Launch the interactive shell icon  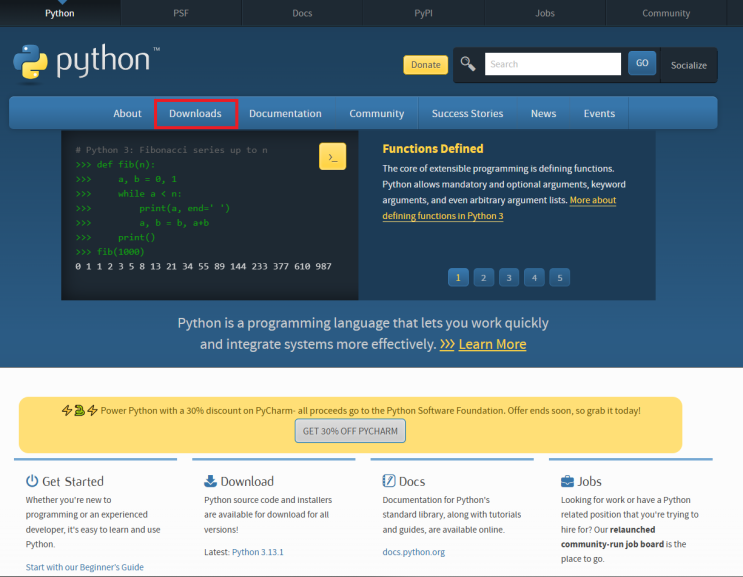click(x=332, y=156)
